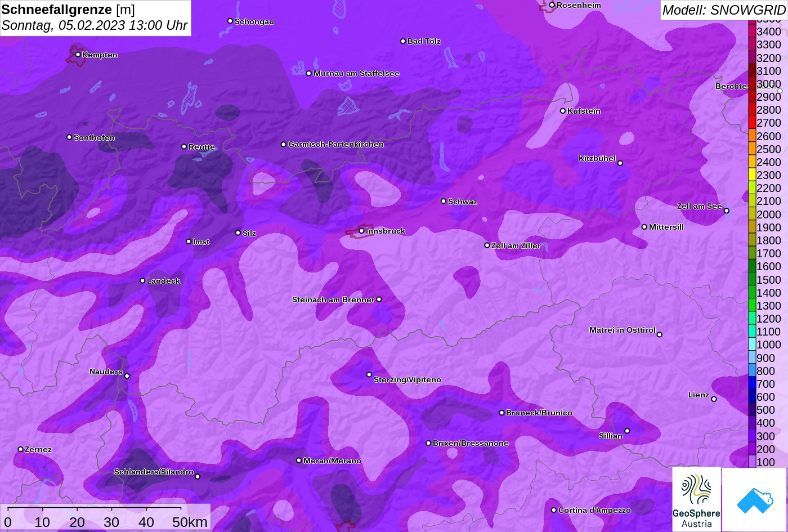
Task: Click the 'Silz' town label
Action: [x=249, y=233]
